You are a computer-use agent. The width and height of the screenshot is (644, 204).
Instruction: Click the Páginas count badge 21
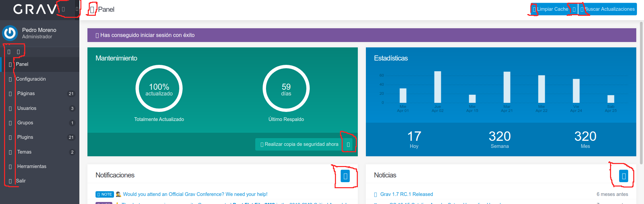(71, 94)
